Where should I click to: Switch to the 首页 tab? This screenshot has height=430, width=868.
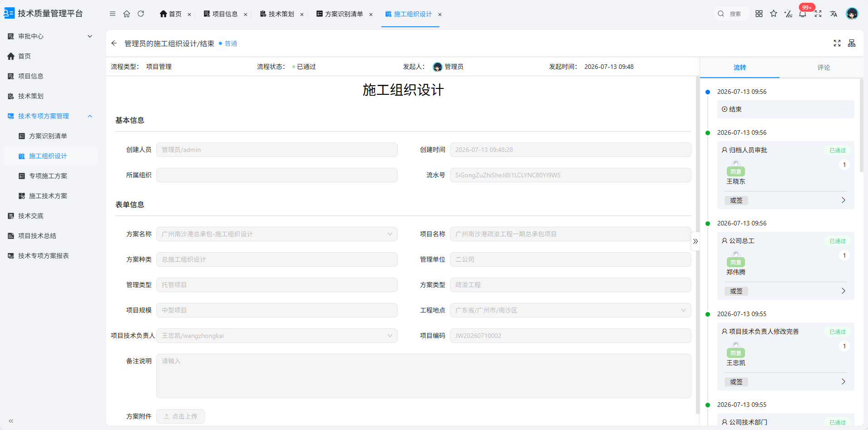pyautogui.click(x=171, y=14)
